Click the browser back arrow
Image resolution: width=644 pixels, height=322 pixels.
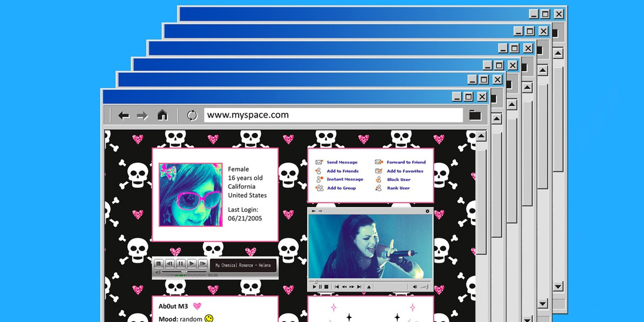(x=124, y=116)
